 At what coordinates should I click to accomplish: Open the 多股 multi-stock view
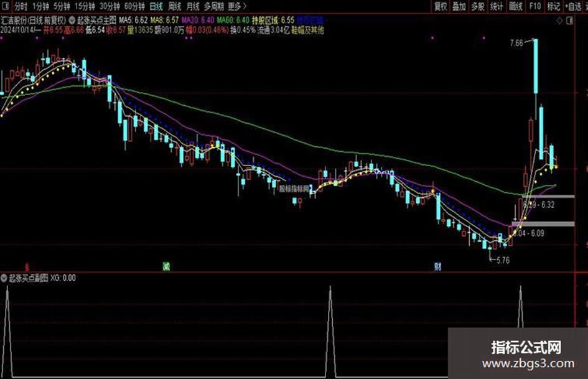[x=478, y=6]
